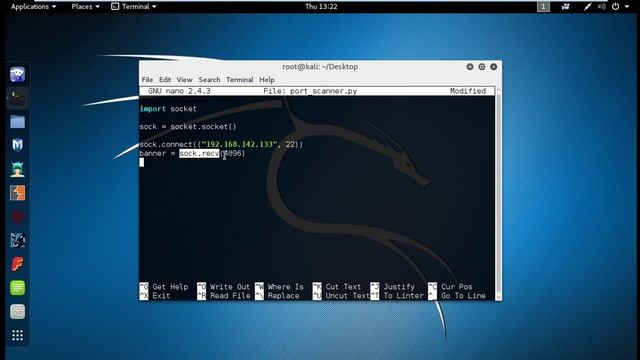Open the File menu in terminal window
Viewport: 640px width, 360px height.
[147, 80]
